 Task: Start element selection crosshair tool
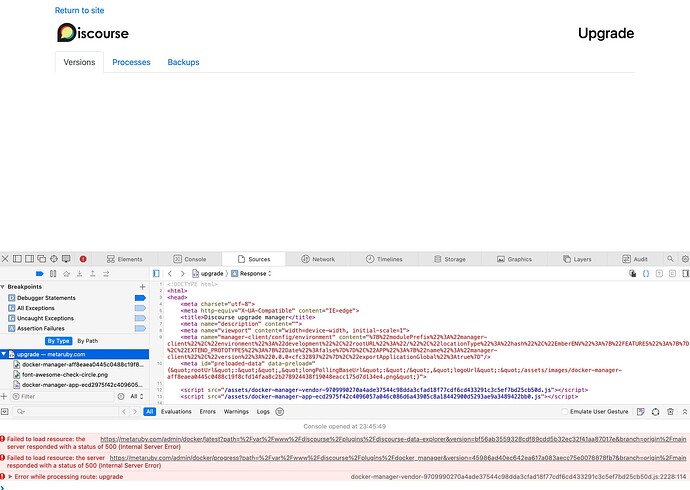pyautogui.click(x=54, y=259)
